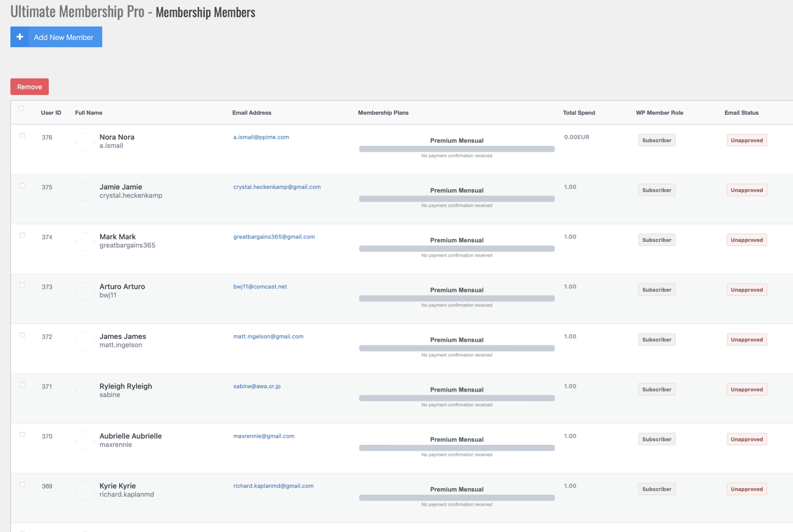Click the user ID 369
This screenshot has width=793, height=532.
click(47, 486)
